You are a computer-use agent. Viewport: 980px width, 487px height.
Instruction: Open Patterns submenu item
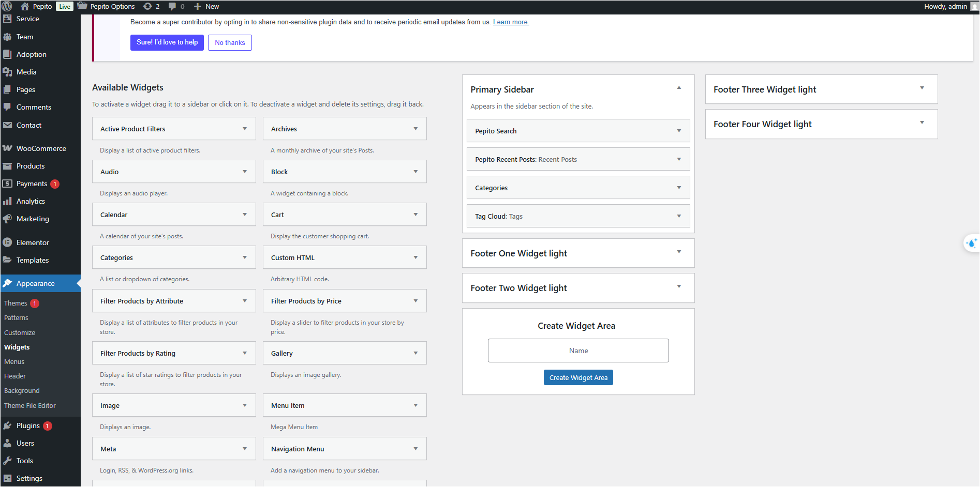pyautogui.click(x=16, y=318)
